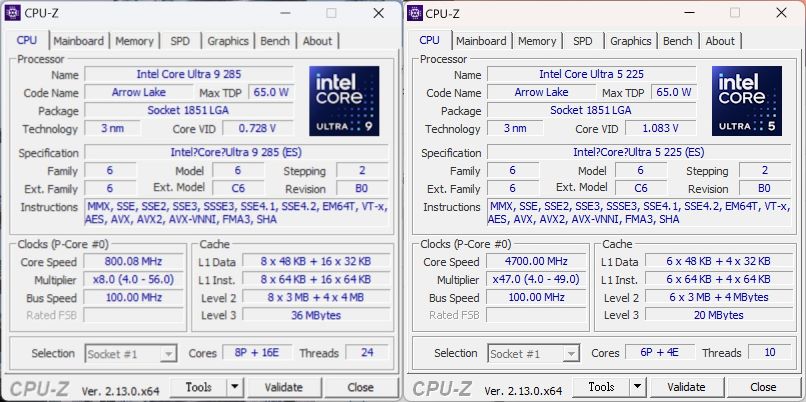The height and width of the screenshot is (402, 806).
Task: Click Core Speed value 4700.00 MHz
Action: pos(536,261)
